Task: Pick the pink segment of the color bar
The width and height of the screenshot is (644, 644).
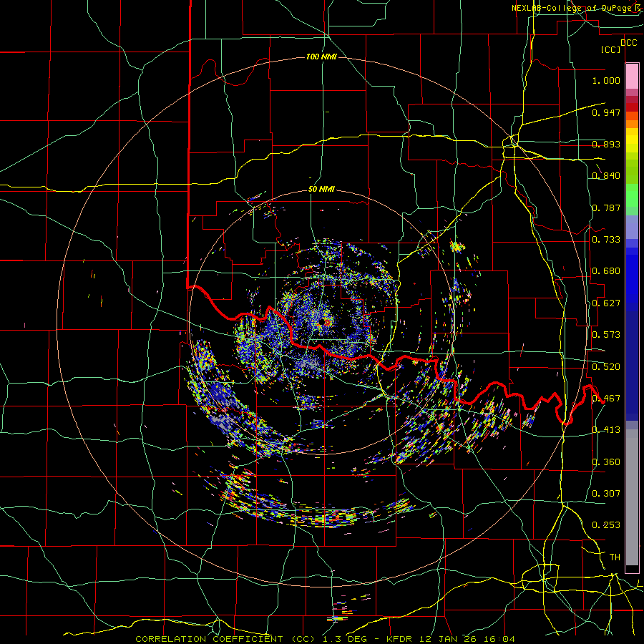Action: click(x=632, y=77)
